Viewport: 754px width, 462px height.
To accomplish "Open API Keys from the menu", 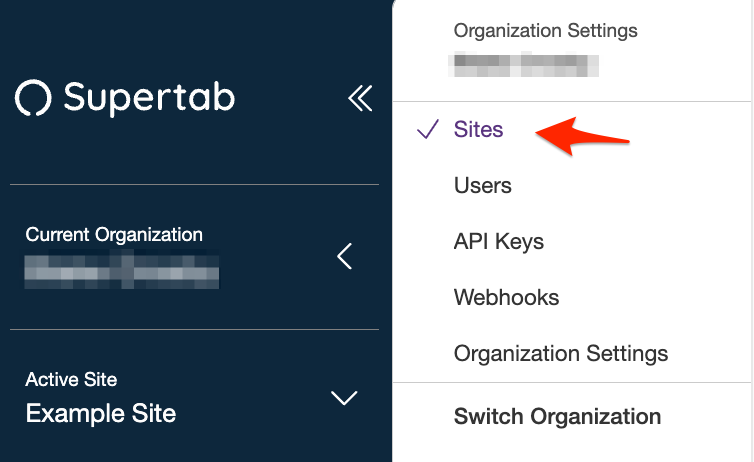I will (x=499, y=241).
